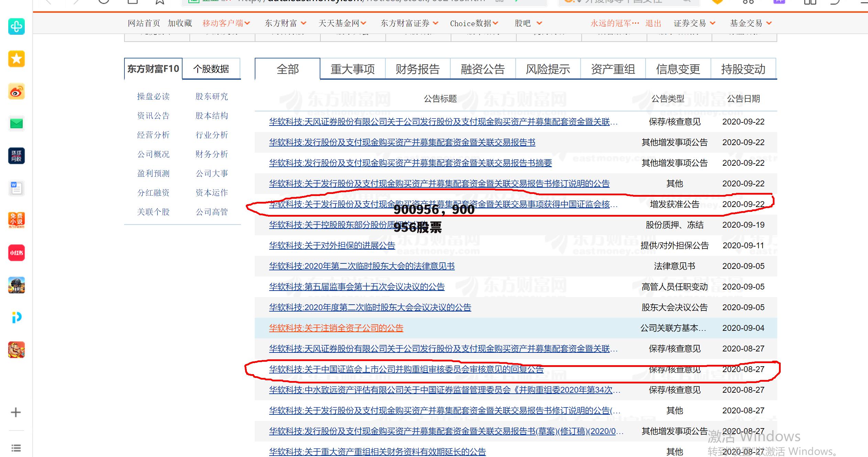Open 操盘必读 in F10 menu
The height and width of the screenshot is (457, 868).
153,96
